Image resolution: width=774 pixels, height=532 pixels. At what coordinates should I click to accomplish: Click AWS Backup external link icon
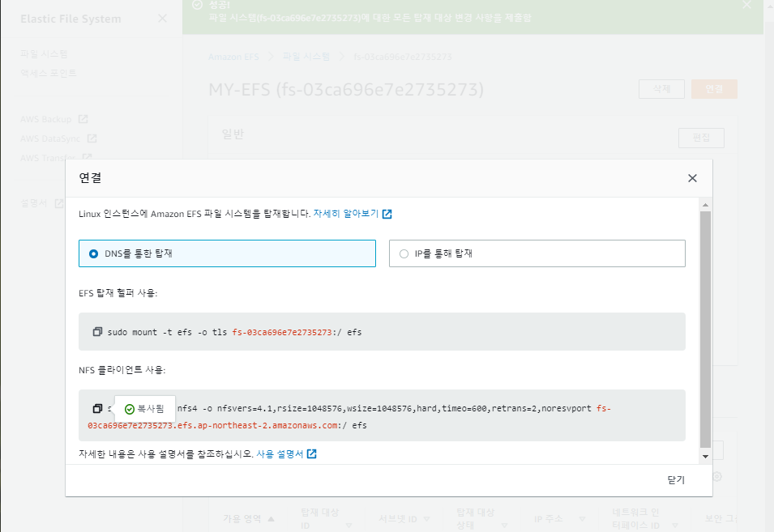[83, 119]
